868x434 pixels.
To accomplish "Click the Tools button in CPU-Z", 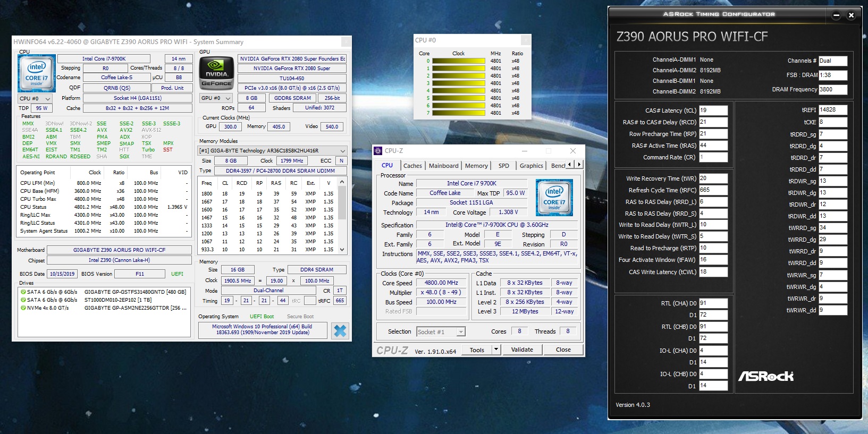I will point(477,350).
